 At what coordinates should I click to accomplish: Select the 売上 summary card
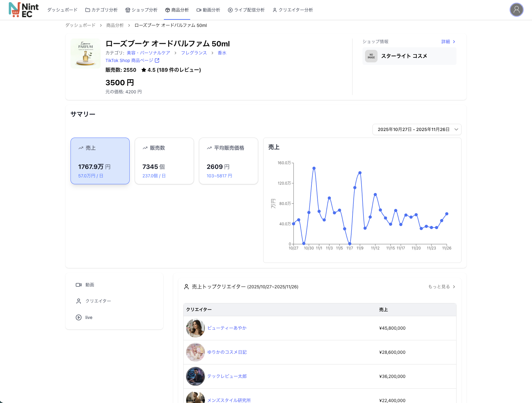[100, 161]
